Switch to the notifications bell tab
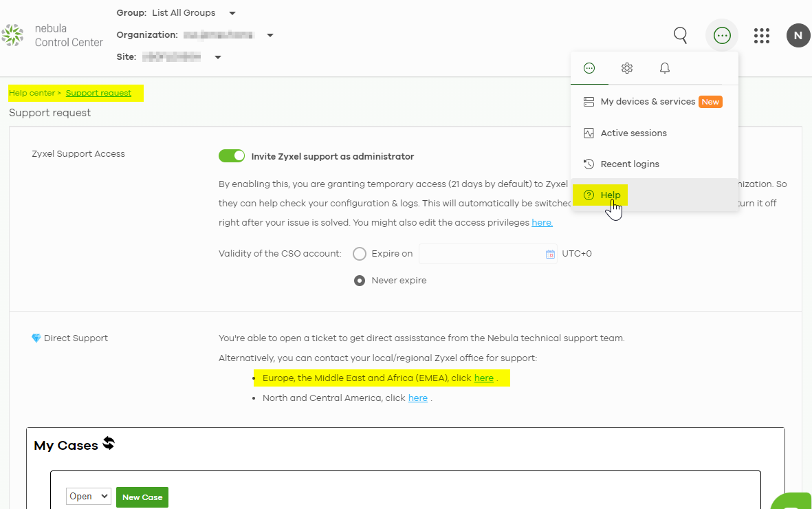 pyautogui.click(x=664, y=68)
